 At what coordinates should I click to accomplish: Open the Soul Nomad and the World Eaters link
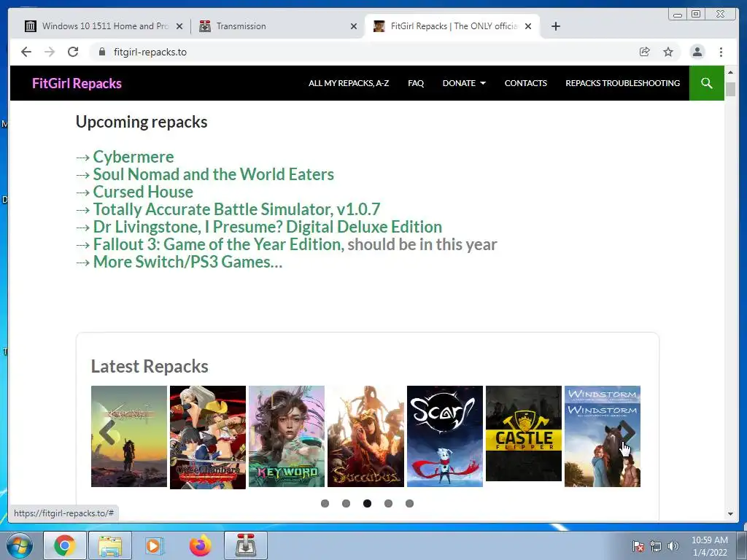coord(214,174)
